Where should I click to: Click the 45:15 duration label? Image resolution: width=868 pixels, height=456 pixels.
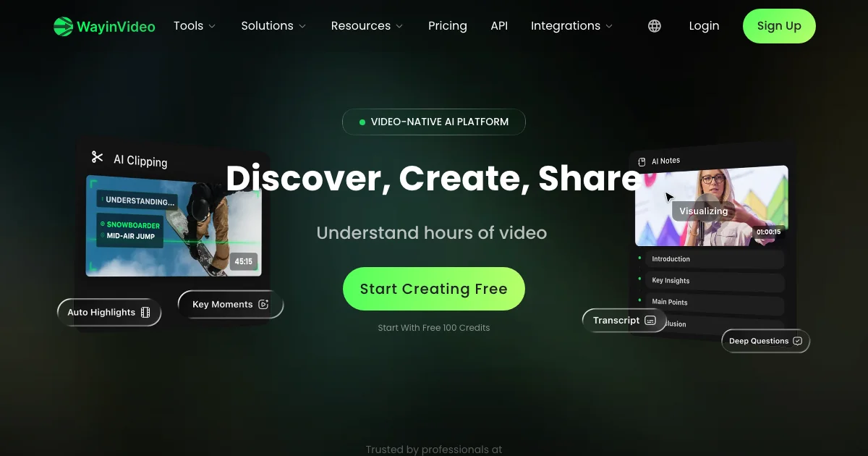click(x=243, y=261)
